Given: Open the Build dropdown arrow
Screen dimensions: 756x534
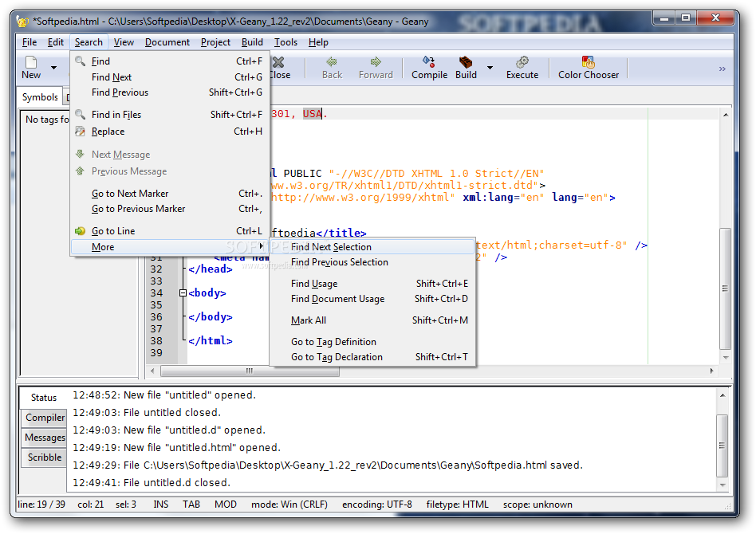Looking at the screenshot, I should click(x=490, y=68).
